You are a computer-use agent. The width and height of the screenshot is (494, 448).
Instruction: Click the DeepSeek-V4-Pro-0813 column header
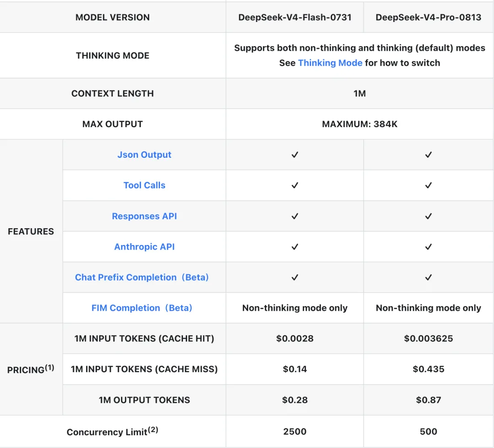click(428, 17)
